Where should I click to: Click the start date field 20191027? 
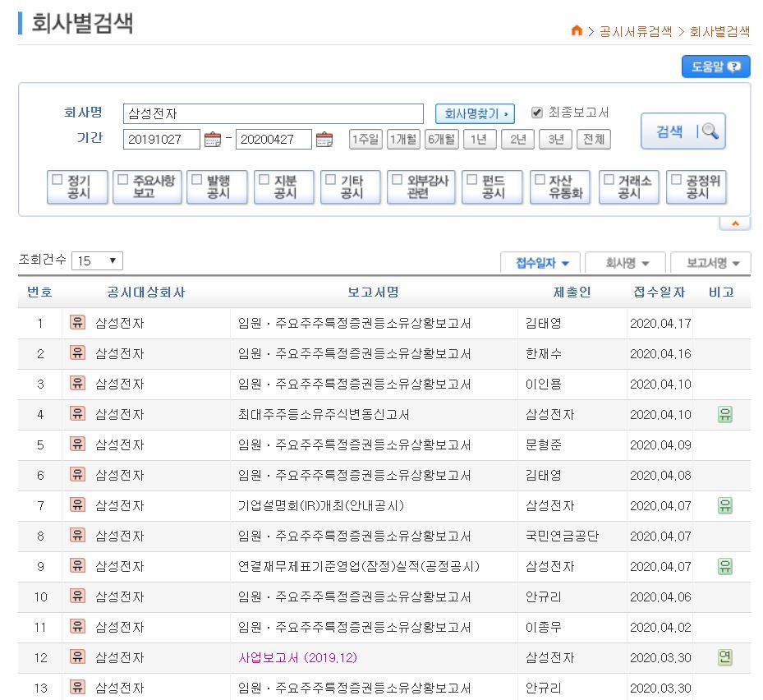[162, 139]
